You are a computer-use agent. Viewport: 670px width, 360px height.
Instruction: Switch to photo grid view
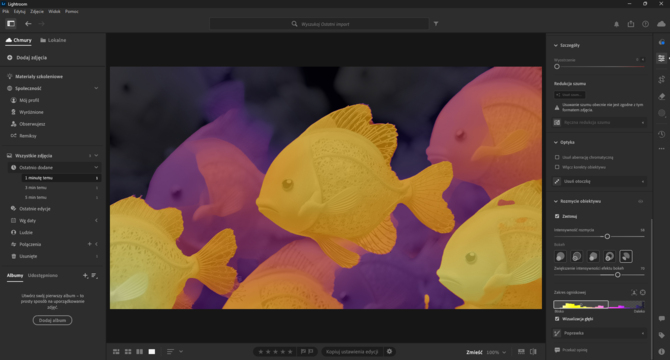point(116,351)
